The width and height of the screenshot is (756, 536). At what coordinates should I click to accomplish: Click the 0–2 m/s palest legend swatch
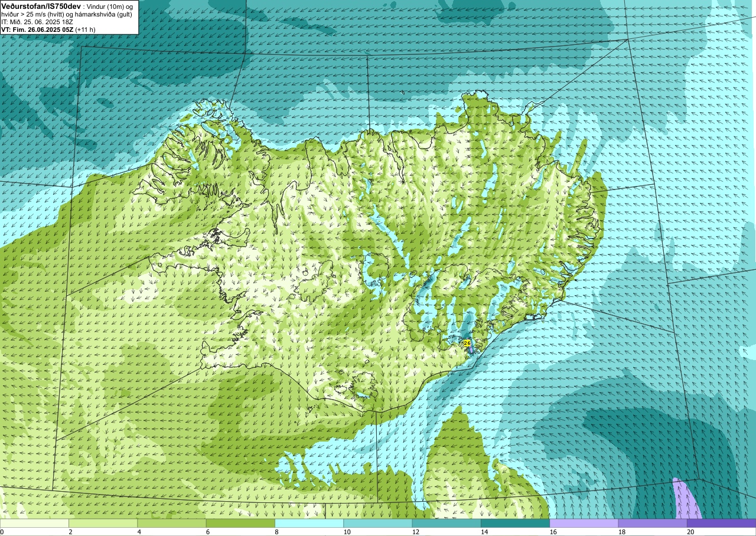(34, 523)
